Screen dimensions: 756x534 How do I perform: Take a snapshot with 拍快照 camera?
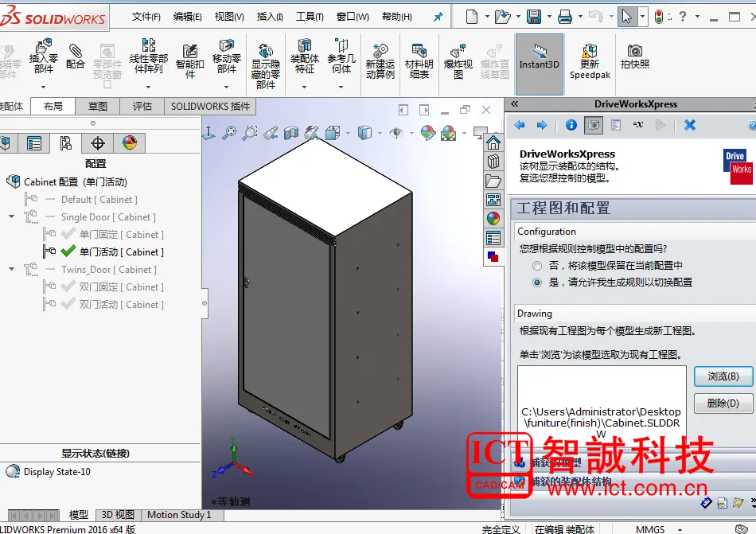click(635, 57)
